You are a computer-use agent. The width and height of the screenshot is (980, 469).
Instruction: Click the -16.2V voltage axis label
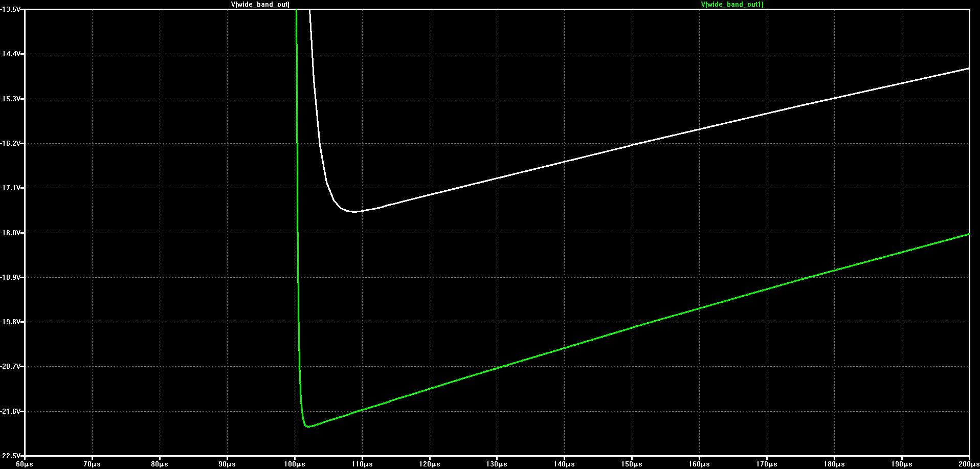tap(11, 143)
